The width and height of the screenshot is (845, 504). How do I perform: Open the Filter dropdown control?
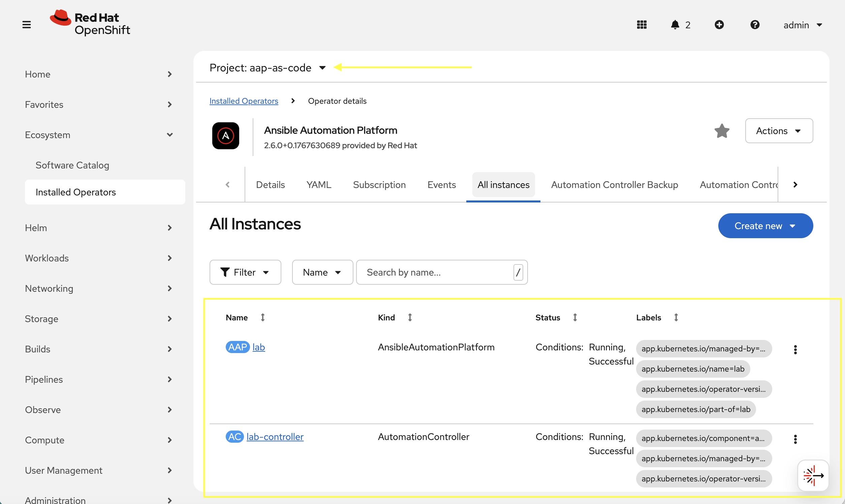click(245, 272)
